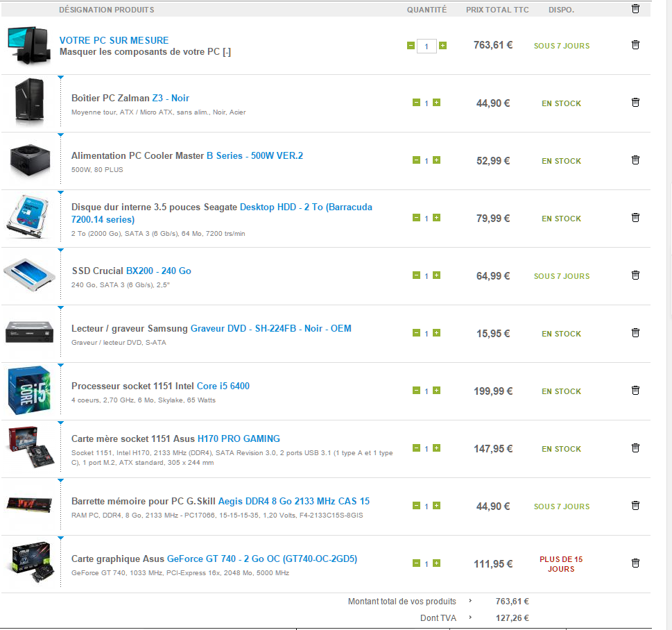
Task: Increase Core i5 6400 quantity
Action: (436, 390)
